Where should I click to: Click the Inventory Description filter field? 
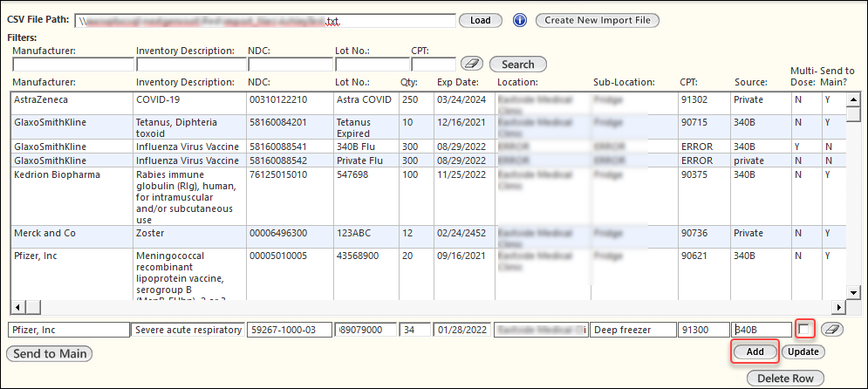pos(192,65)
